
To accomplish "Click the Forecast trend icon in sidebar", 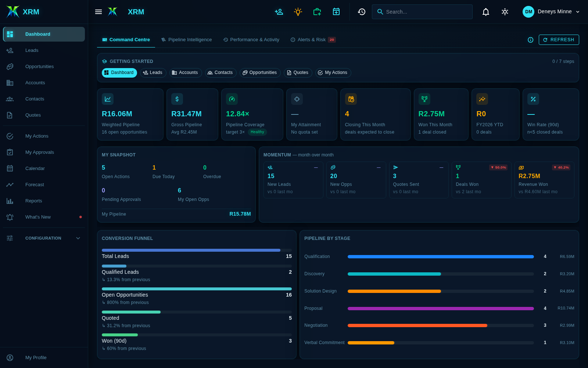I will pos(10,185).
